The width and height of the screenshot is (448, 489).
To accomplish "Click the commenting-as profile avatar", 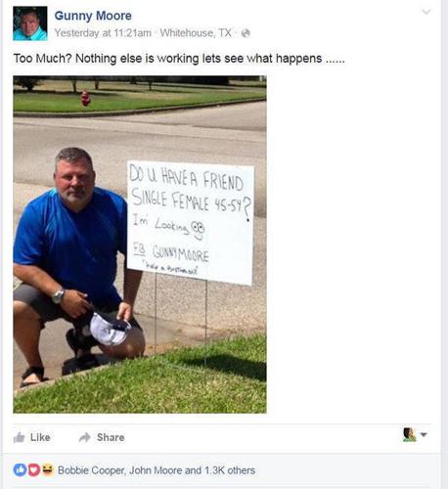I will pos(409,434).
